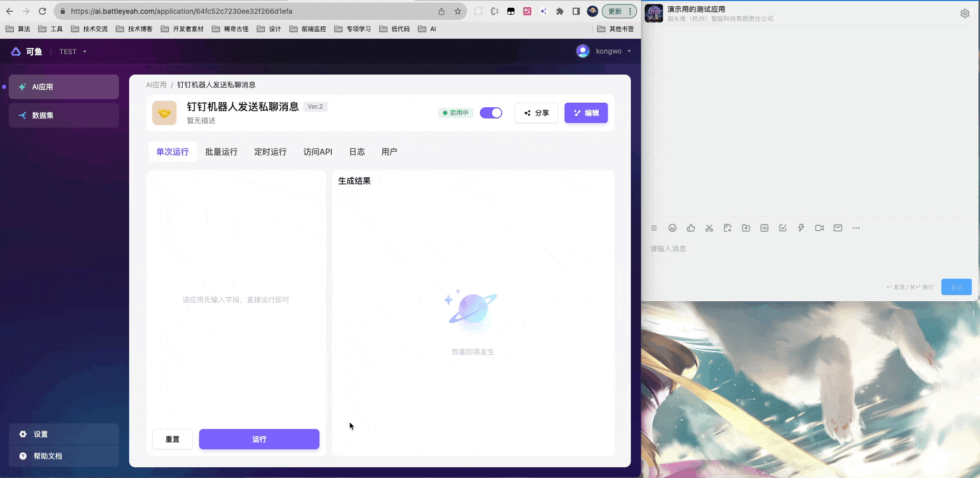Click the upload file folder icon
The height and width of the screenshot is (478, 980).
pos(746,228)
